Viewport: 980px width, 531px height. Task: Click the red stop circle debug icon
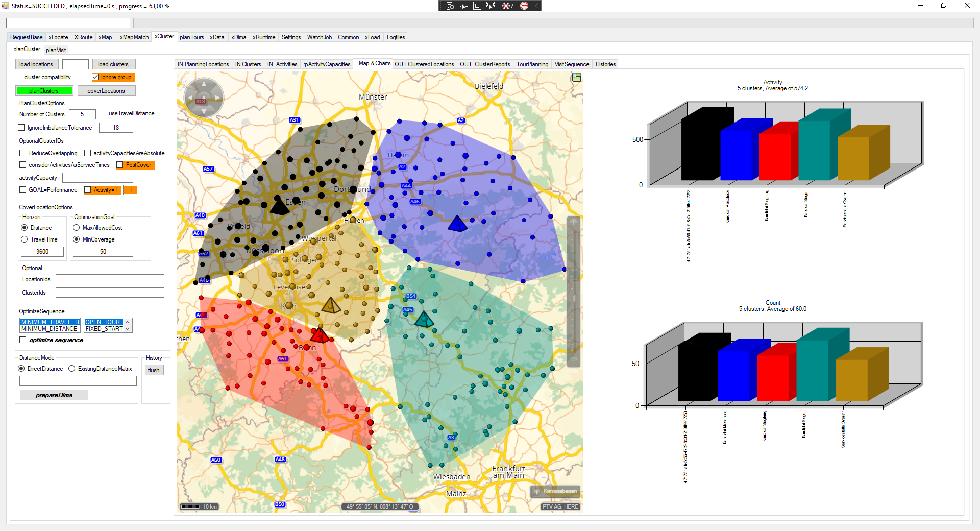[524, 6]
